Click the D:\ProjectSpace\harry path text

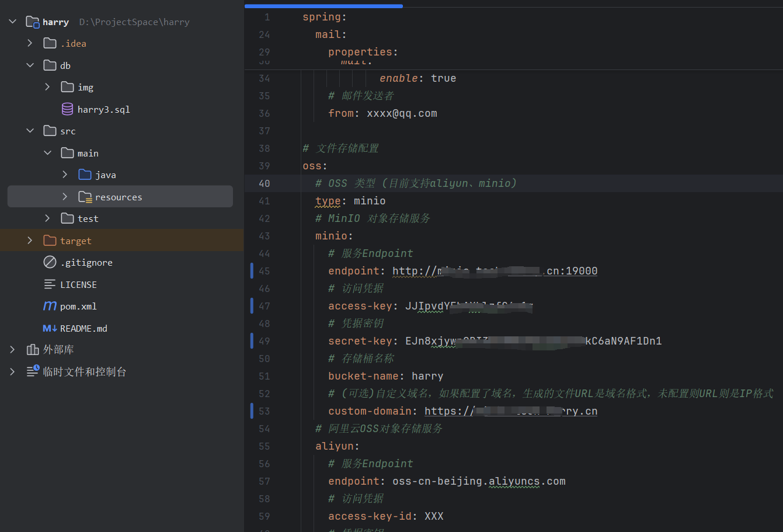point(134,22)
